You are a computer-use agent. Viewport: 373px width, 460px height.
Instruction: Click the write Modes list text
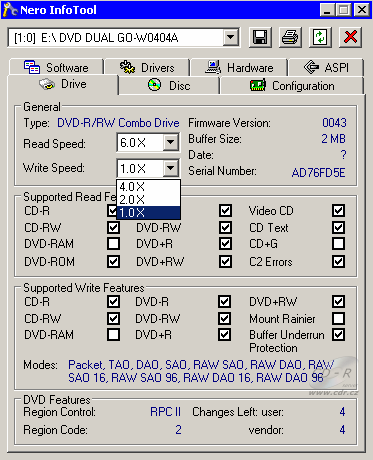pos(201,371)
